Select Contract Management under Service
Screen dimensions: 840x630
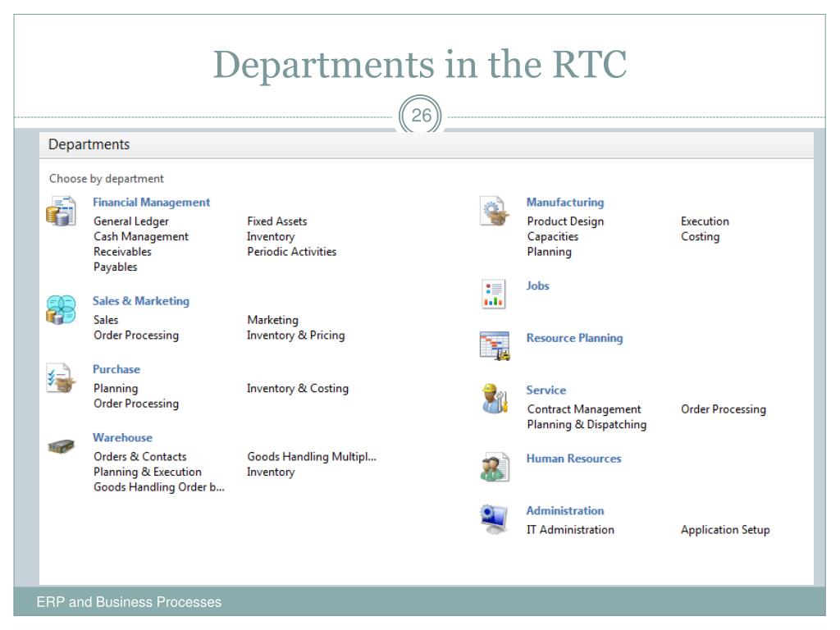coord(584,409)
